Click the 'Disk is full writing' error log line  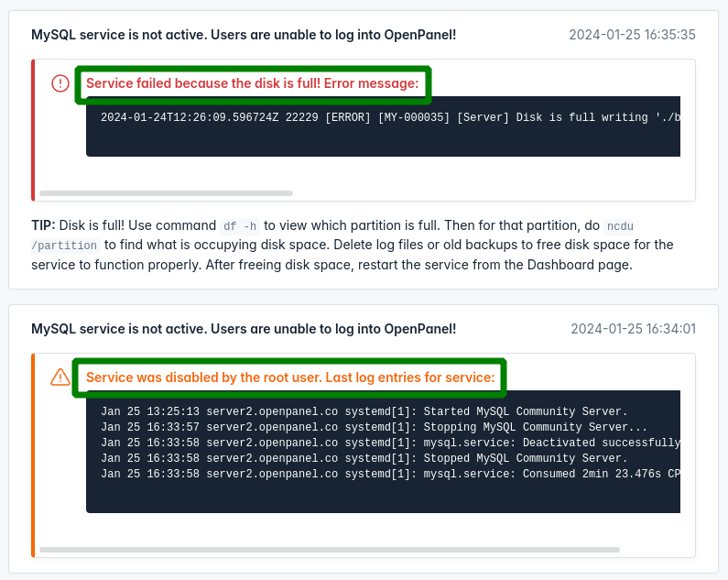390,117
